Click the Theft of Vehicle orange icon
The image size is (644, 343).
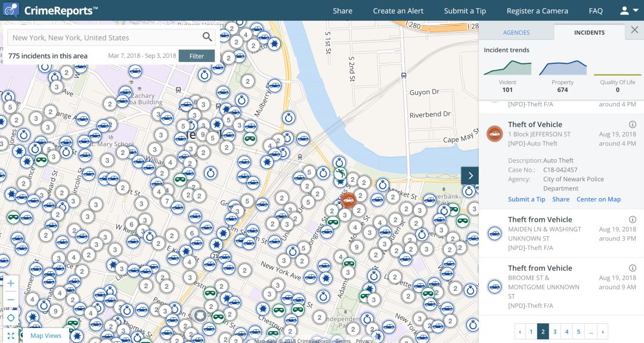(x=495, y=134)
